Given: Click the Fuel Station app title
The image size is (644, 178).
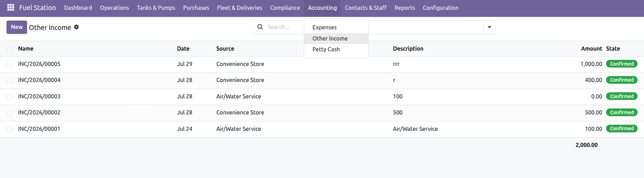Looking at the screenshot, I should click(x=37, y=8).
